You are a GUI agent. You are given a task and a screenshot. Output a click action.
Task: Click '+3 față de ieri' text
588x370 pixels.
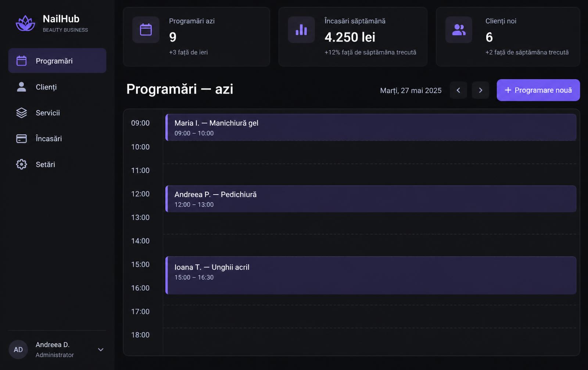coord(189,52)
